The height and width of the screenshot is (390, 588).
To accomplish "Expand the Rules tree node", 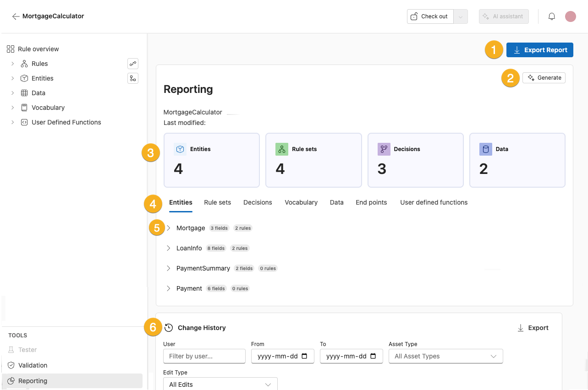I will [13, 64].
